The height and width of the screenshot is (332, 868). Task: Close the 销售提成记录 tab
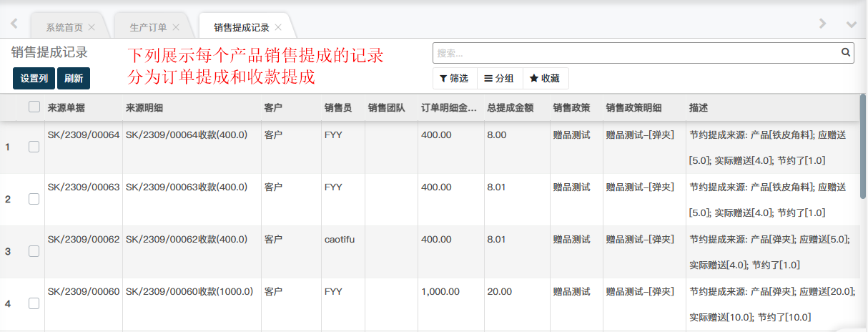click(278, 27)
